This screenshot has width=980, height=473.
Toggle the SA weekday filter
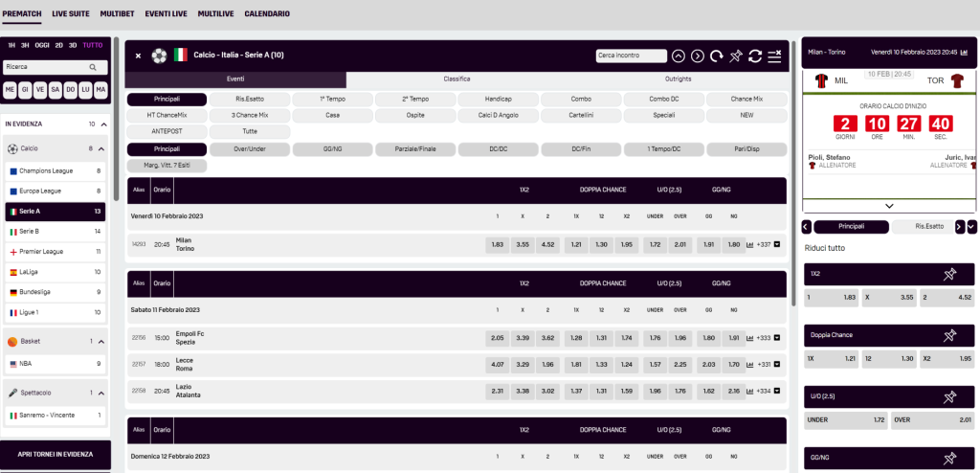point(55,90)
